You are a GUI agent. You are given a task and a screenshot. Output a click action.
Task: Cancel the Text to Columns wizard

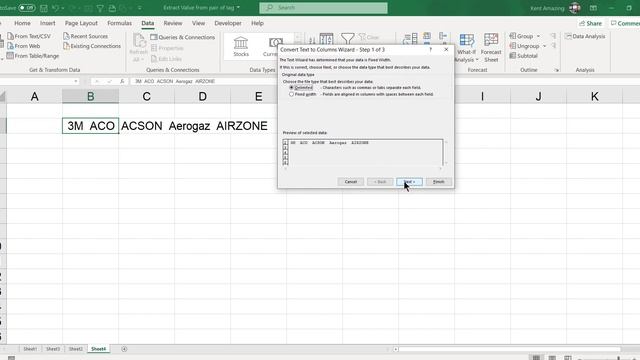pyautogui.click(x=351, y=182)
